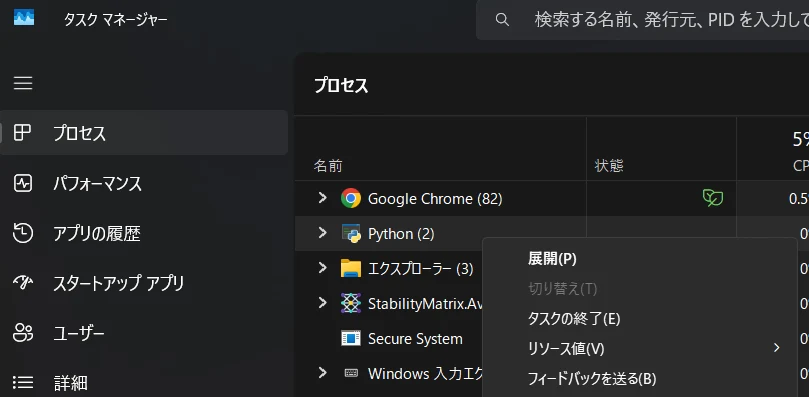Sort processes by the 状態 column header
809x397 pixels.
(x=609, y=166)
